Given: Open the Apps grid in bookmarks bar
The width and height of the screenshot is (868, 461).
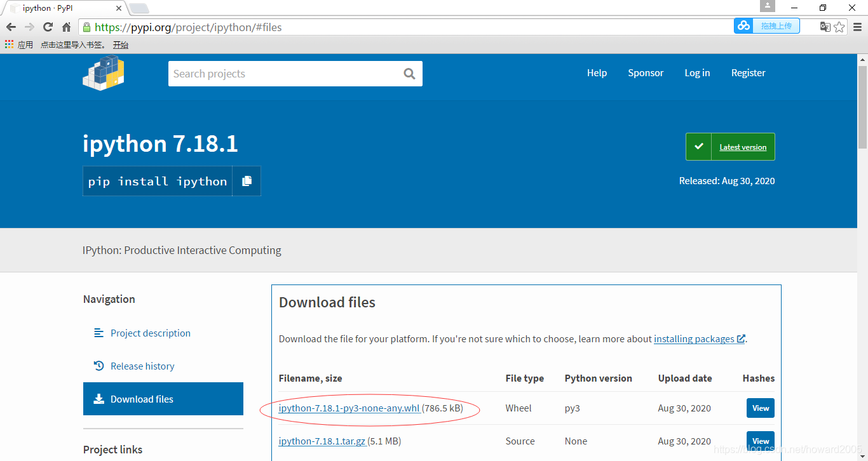Looking at the screenshot, I should click(9, 44).
